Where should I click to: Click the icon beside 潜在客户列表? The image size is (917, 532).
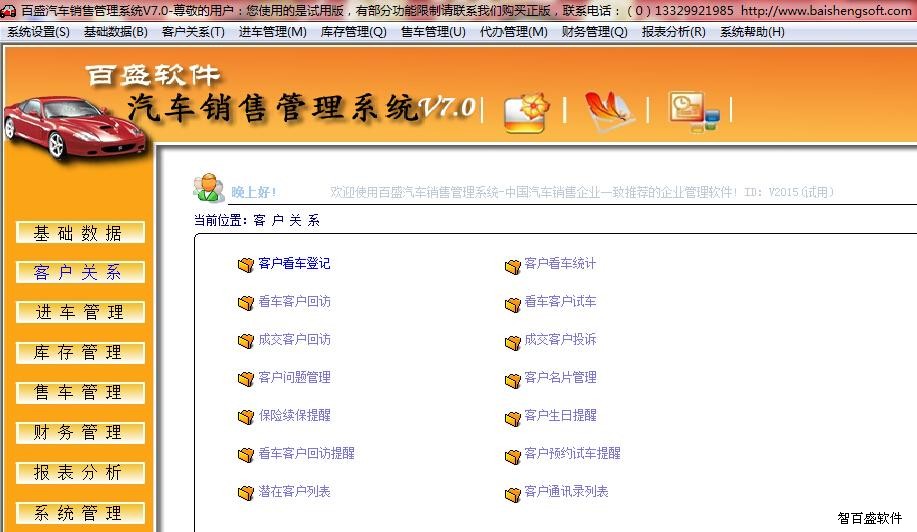245,493
